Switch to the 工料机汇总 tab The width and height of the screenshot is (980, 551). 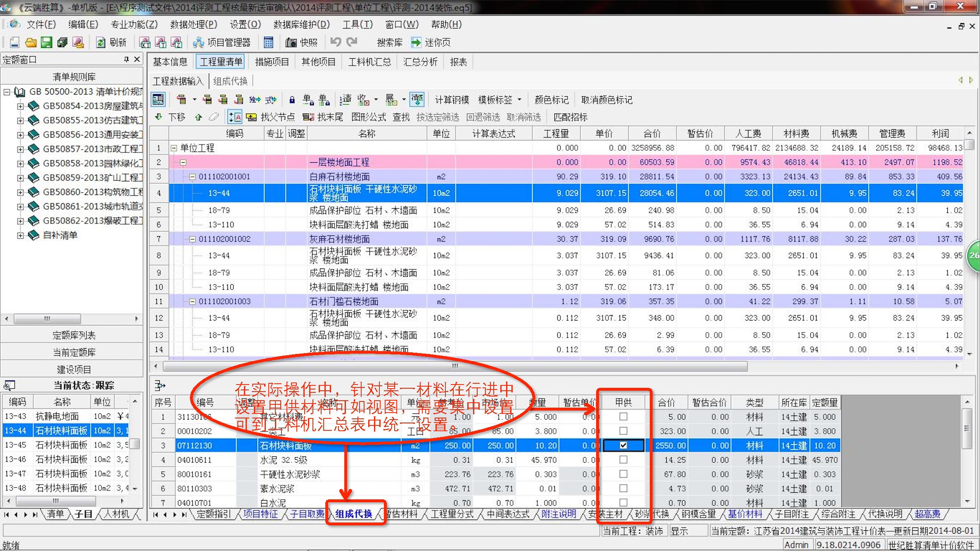coord(369,62)
